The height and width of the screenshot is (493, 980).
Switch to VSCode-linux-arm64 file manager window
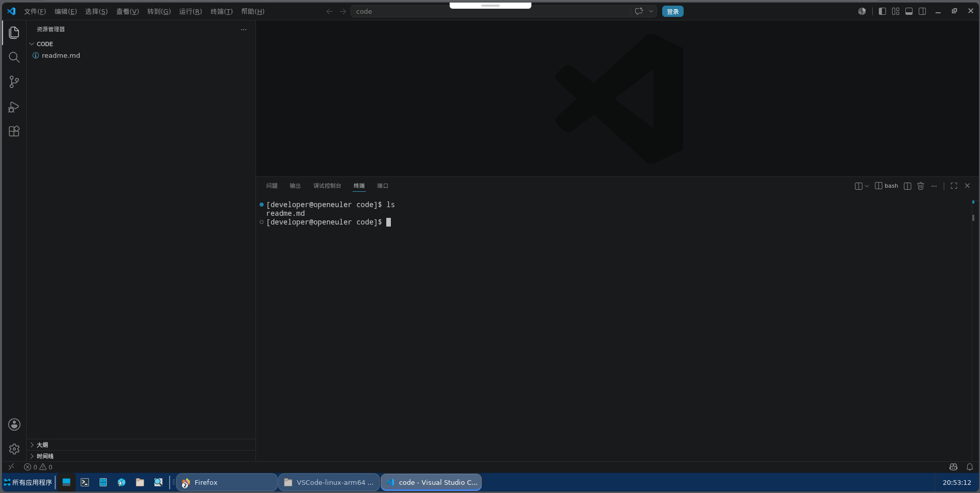[x=329, y=482]
